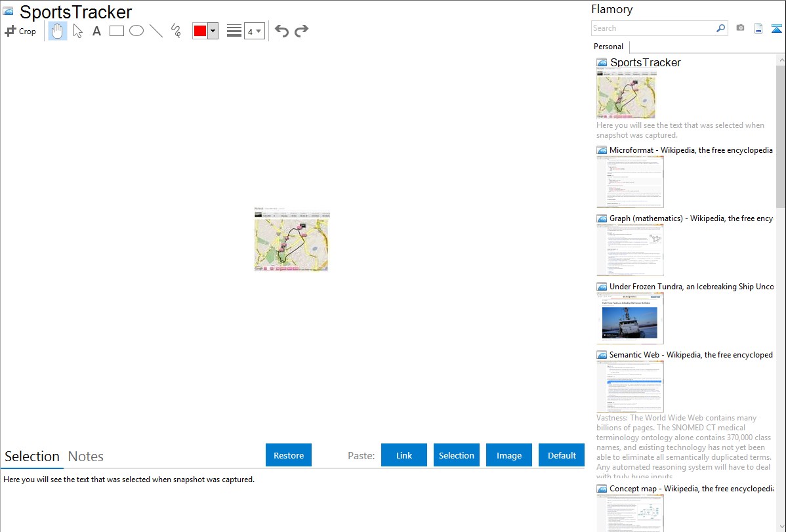Click the document icon beside camera
Viewport: 786px width, 532px height.
pyautogui.click(x=758, y=28)
